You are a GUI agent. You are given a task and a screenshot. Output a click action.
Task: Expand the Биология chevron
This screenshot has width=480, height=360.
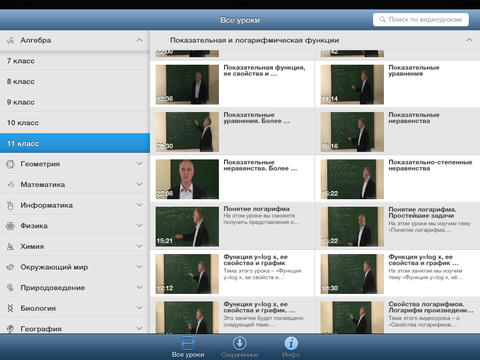(139, 308)
